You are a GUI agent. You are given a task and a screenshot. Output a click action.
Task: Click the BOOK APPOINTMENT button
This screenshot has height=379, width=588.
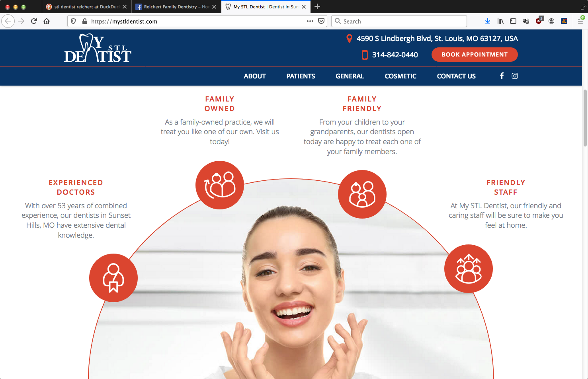[x=475, y=55]
